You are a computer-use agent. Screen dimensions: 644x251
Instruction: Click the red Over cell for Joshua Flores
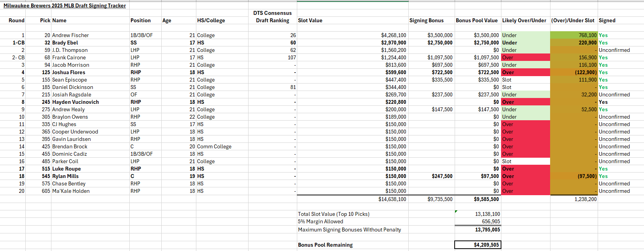tap(525, 73)
